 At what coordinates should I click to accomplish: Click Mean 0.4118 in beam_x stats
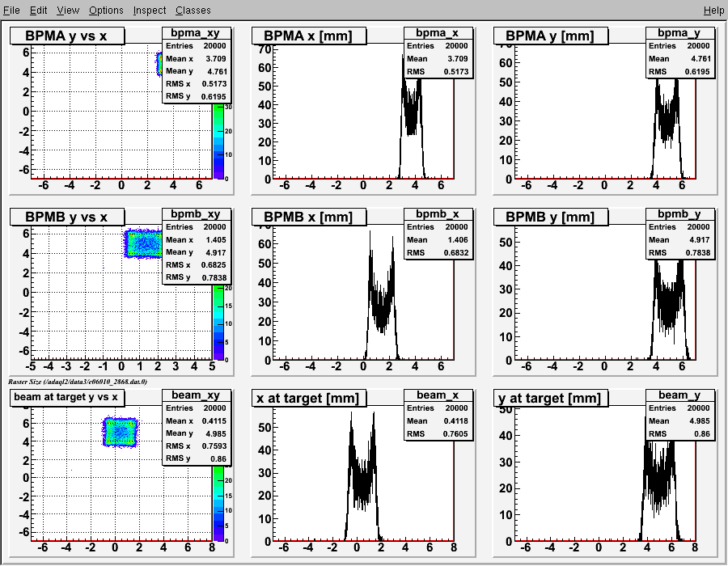coord(438,420)
